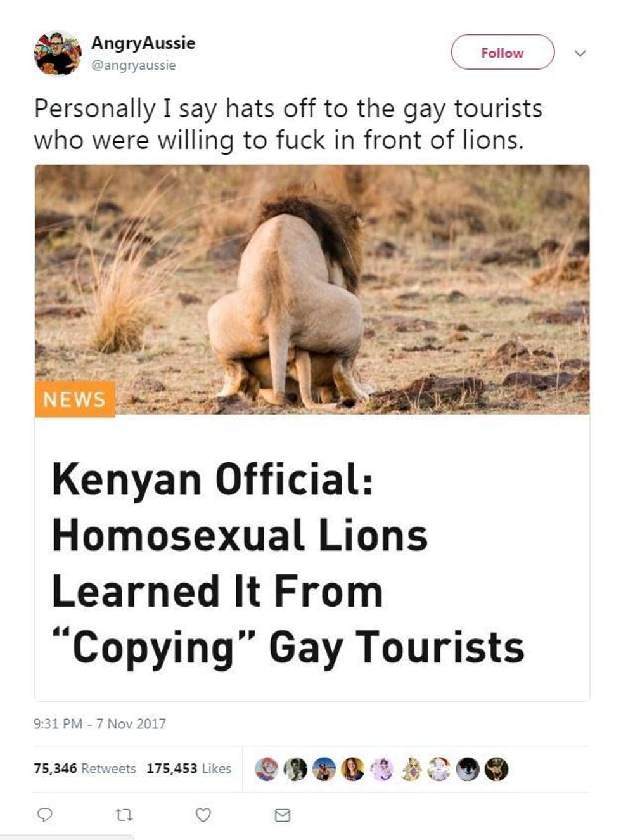Click the first liker avatar in the row
This screenshot has height=840, width=621.
click(x=266, y=769)
